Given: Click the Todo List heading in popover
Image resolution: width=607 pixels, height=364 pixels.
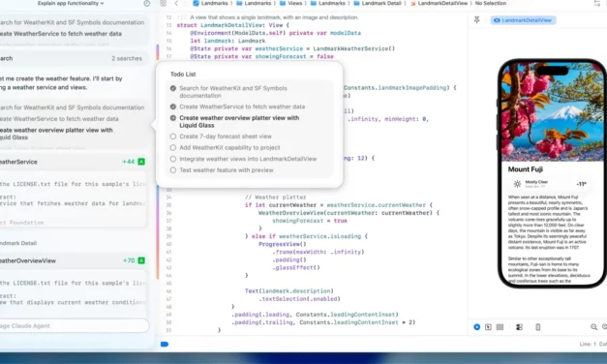Looking at the screenshot, I should click(183, 74).
